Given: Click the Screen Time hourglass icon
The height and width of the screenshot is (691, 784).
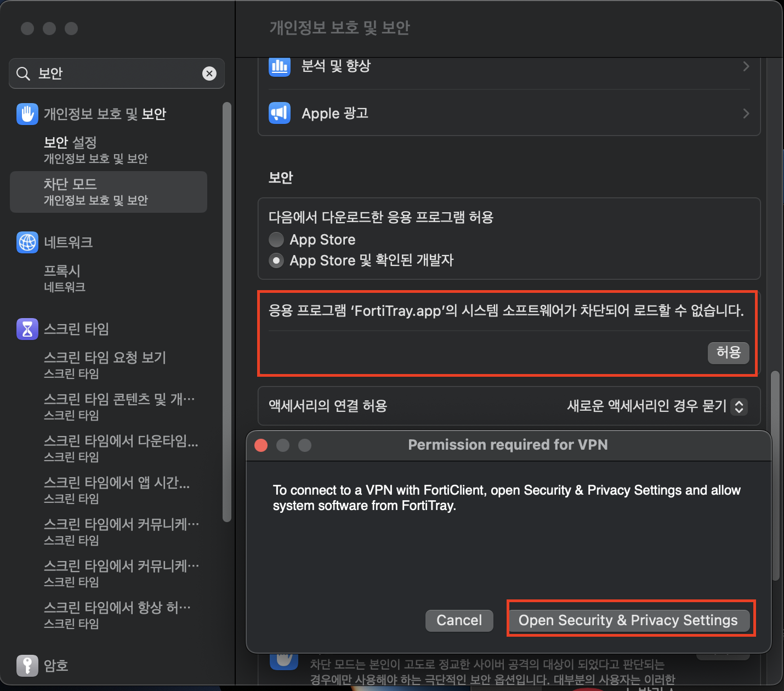Looking at the screenshot, I should 27,329.
